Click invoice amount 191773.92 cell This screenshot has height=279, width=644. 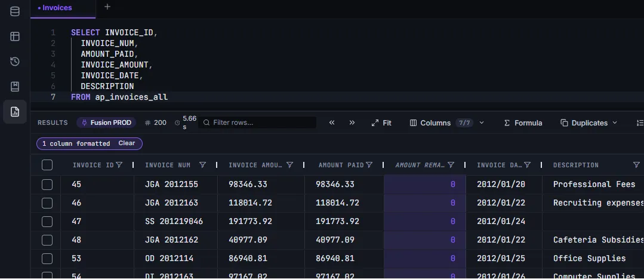pyautogui.click(x=250, y=222)
